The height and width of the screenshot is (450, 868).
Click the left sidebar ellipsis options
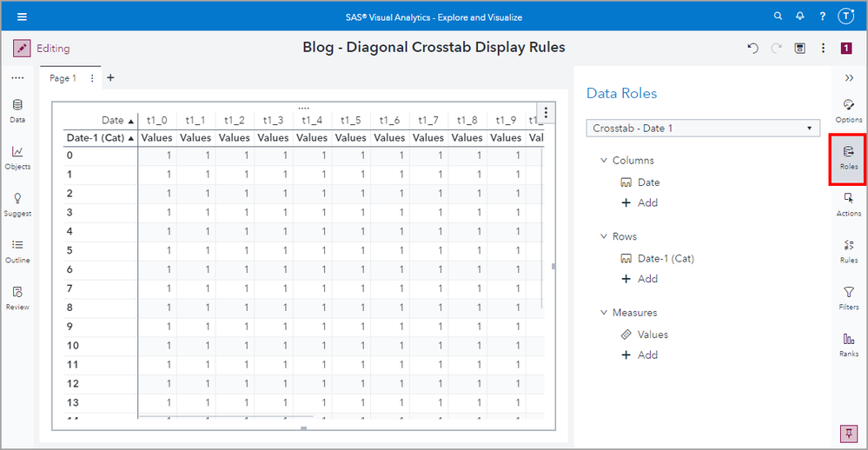click(x=17, y=78)
